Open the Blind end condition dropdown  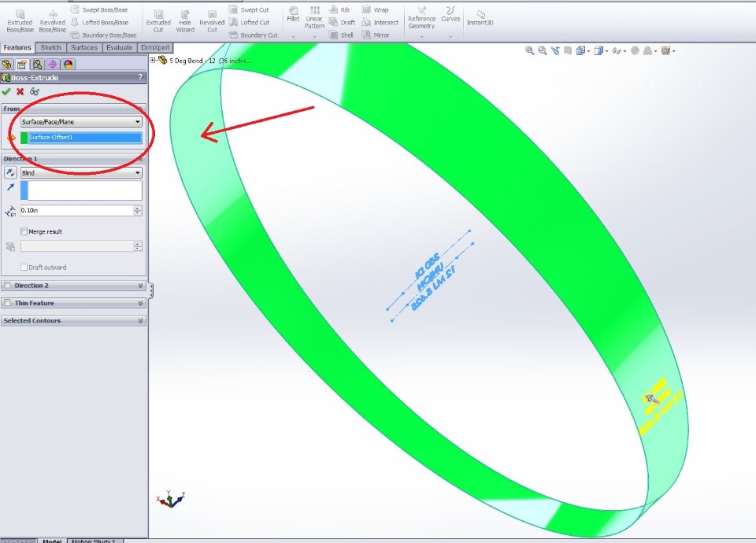click(81, 172)
